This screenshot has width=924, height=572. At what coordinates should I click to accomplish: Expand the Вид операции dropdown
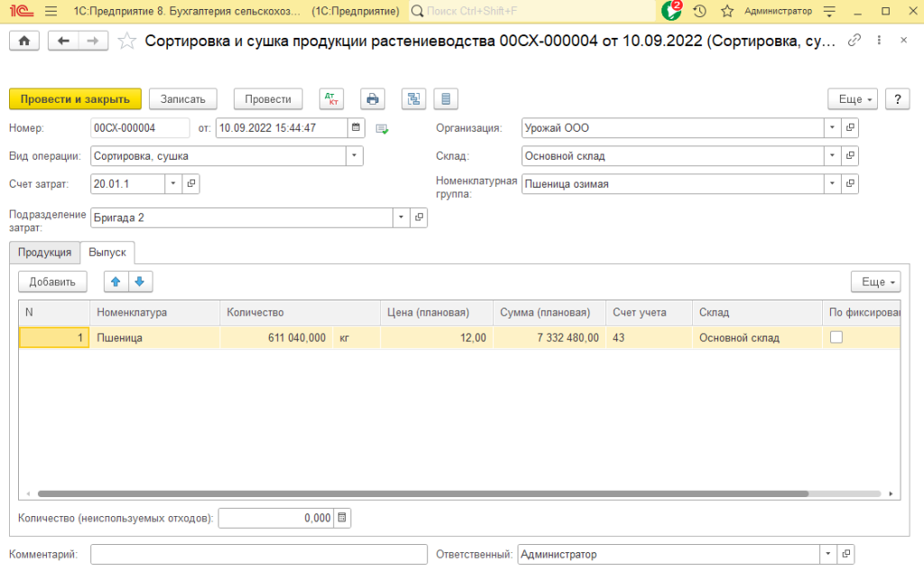click(355, 156)
